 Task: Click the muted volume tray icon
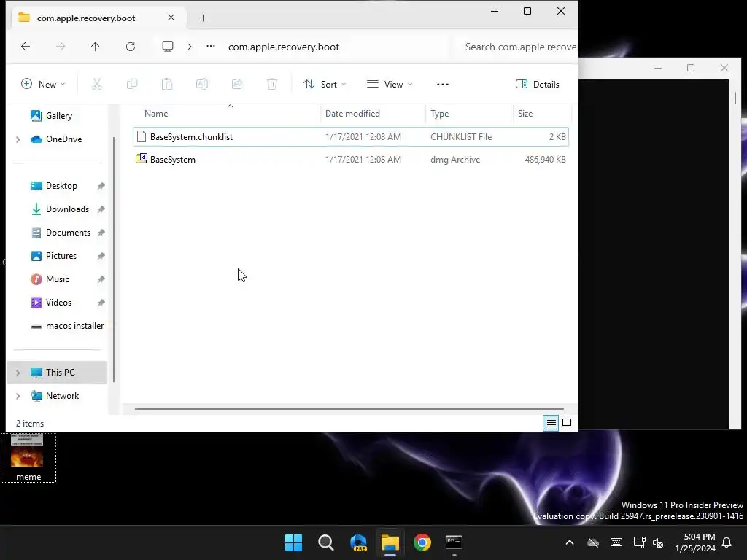click(659, 542)
